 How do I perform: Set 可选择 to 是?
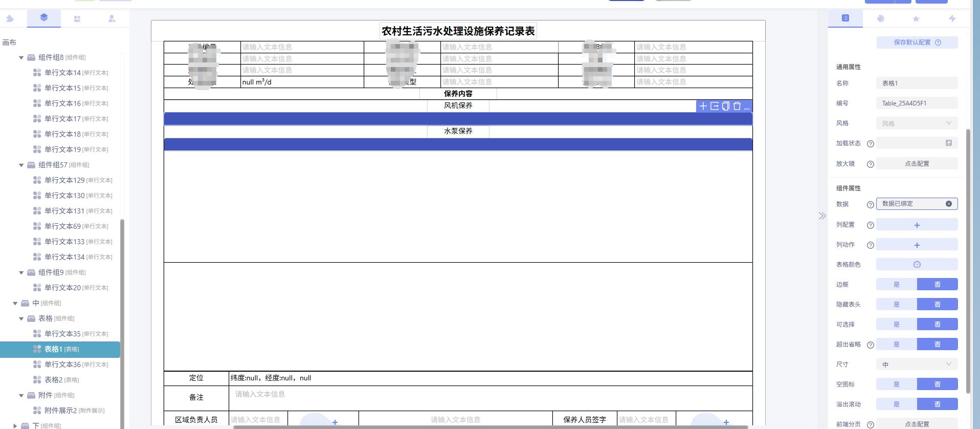897,324
